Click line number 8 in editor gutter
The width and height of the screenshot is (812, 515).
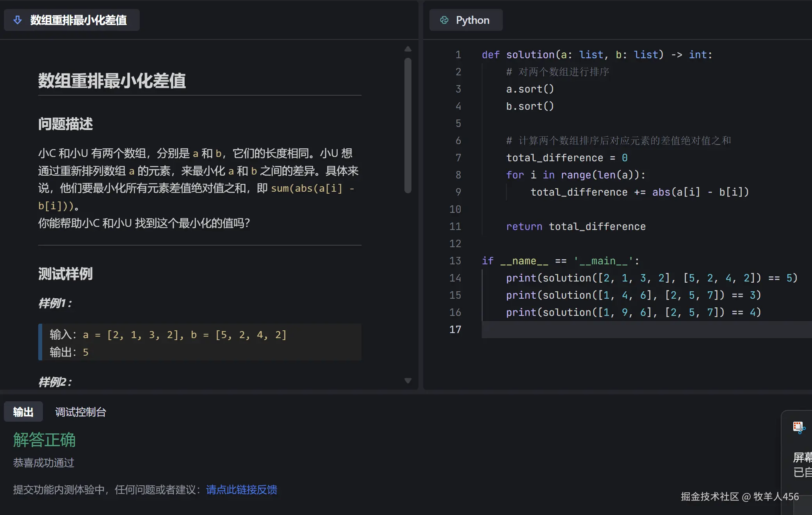(x=458, y=175)
